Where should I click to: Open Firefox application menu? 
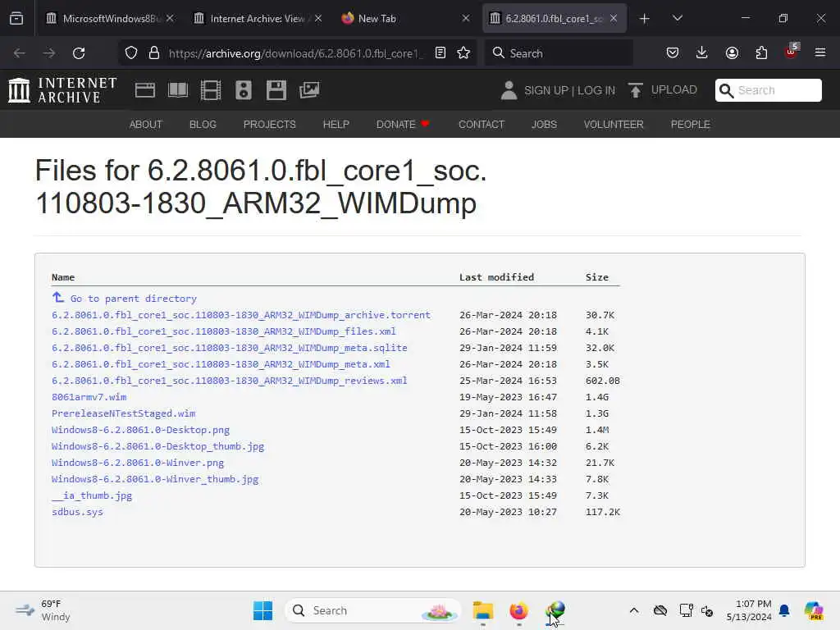820,53
